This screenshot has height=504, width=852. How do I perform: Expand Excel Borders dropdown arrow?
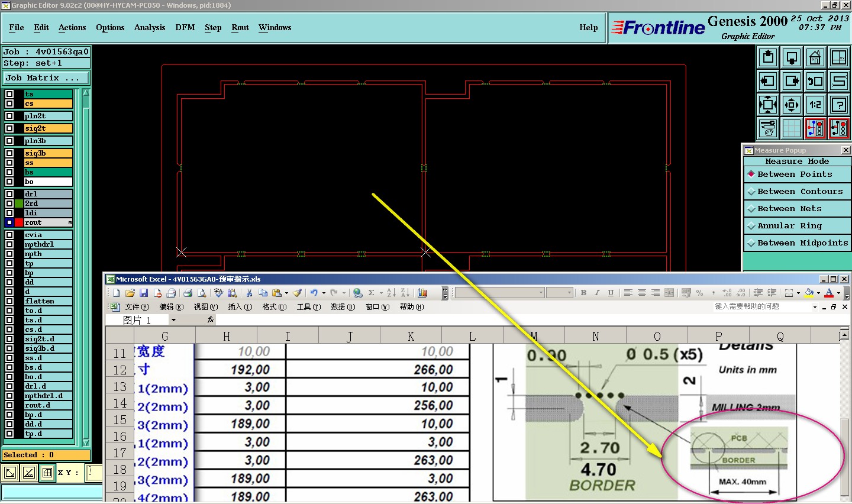[798, 293]
